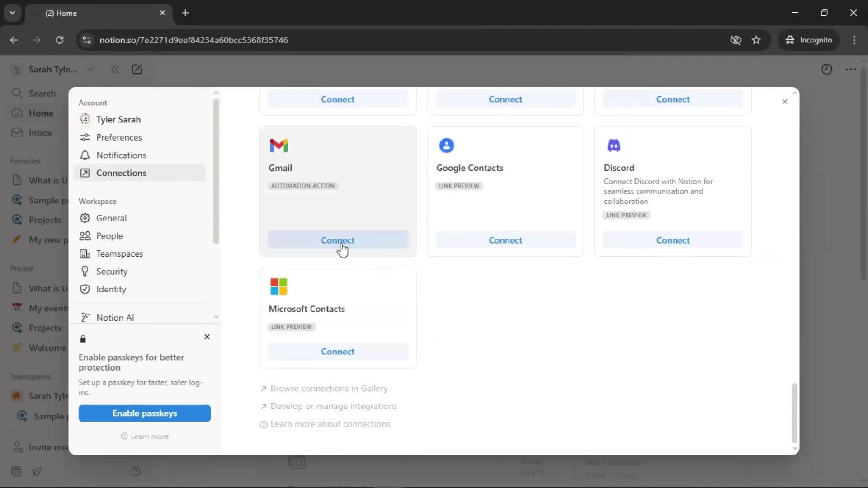Expand the Sarah Tyler workspace switcher

(x=53, y=70)
